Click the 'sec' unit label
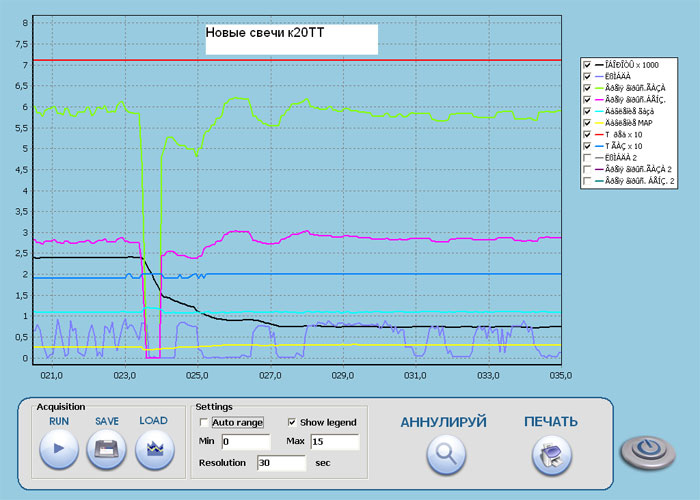This screenshot has width=700, height=500. tap(323, 463)
